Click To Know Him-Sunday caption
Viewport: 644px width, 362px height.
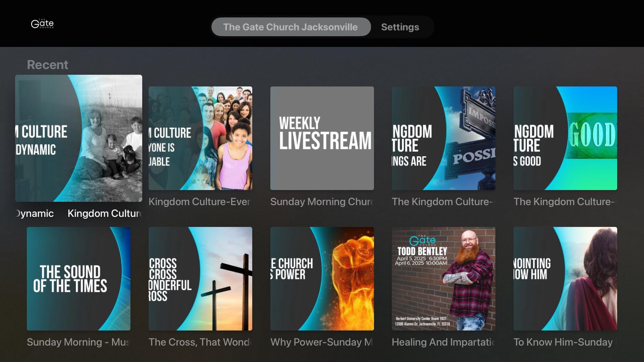coord(563,342)
